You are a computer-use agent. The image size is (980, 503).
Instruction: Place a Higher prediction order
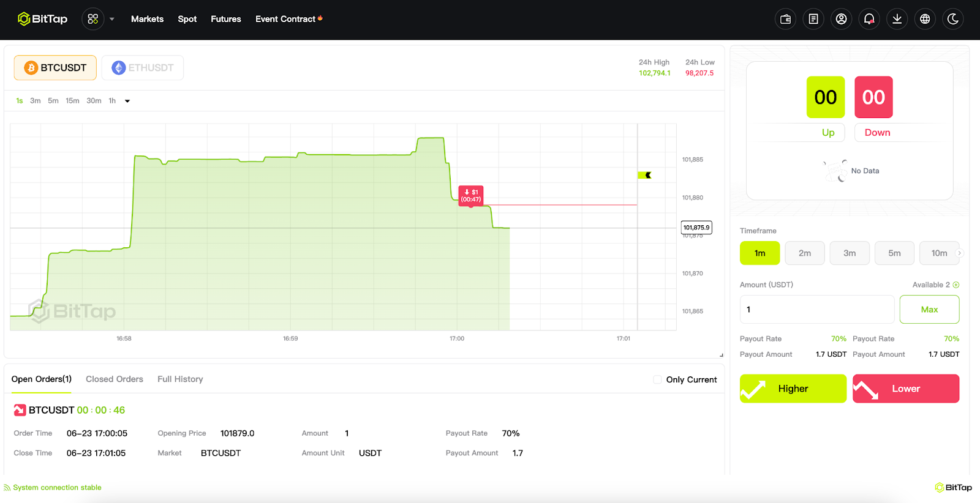tap(793, 389)
